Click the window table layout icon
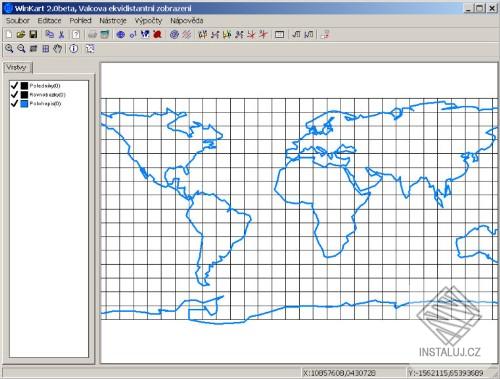 (279, 34)
